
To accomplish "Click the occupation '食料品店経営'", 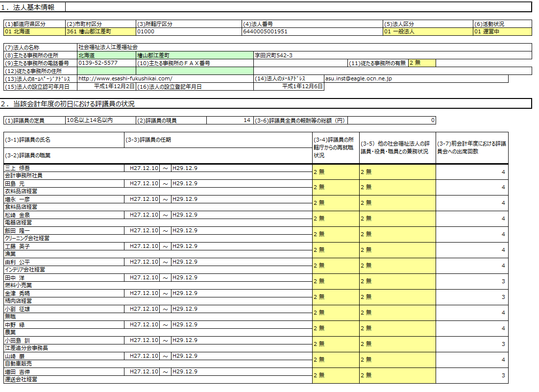I will tap(158, 207).
